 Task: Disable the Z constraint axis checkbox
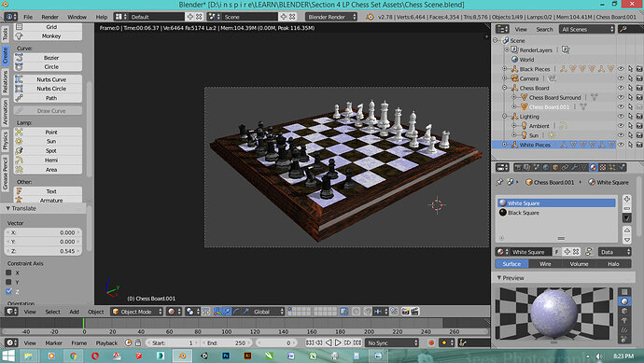tap(8, 291)
